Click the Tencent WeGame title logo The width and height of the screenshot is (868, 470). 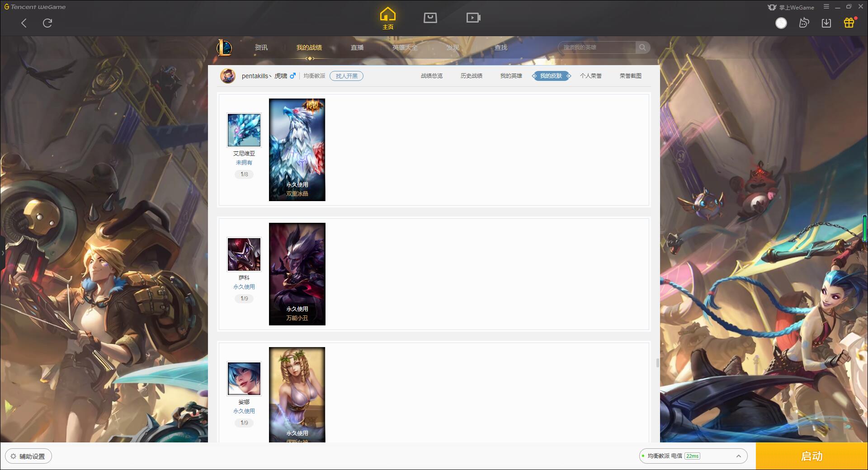coord(35,7)
